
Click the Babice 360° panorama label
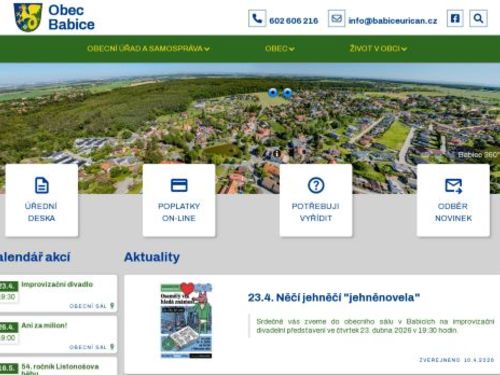point(478,155)
